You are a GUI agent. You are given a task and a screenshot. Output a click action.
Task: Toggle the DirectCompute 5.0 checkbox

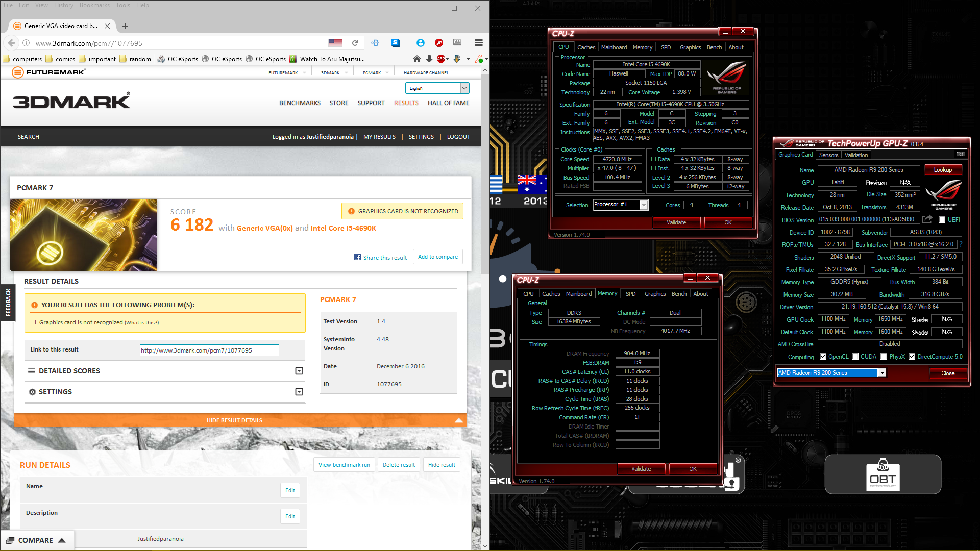tap(912, 357)
